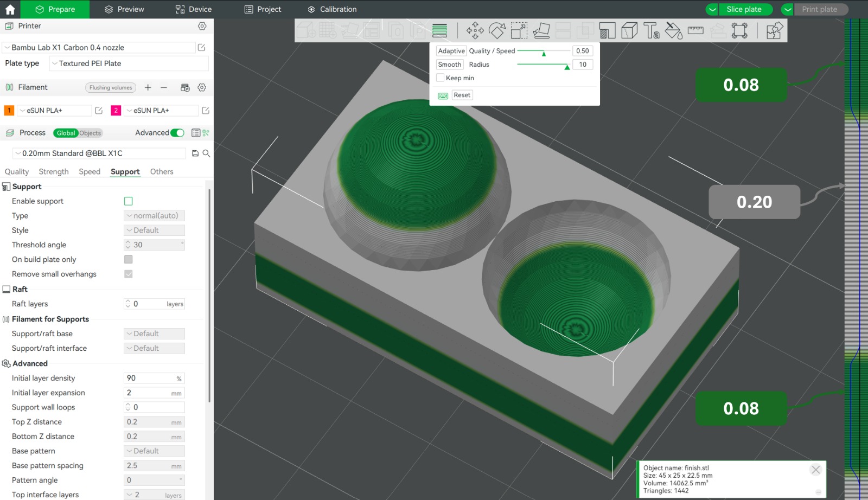Click the Adaptive layer height button
868x500 pixels.
451,51
